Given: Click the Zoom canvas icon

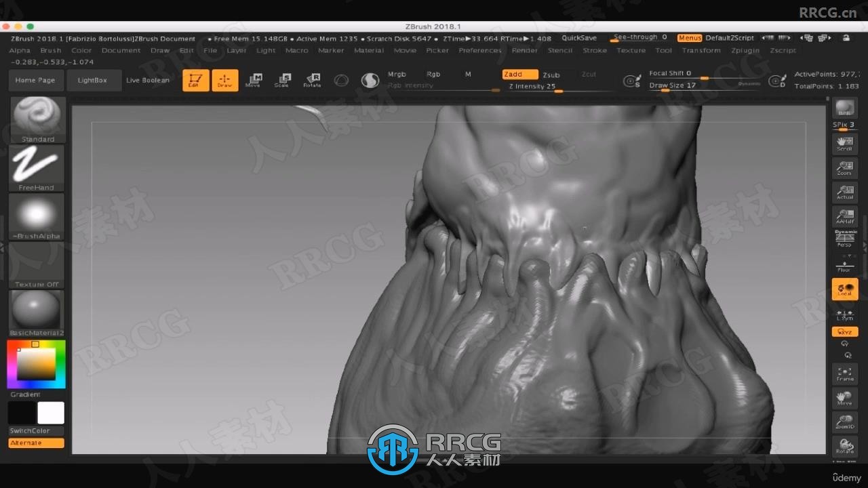Looking at the screenshot, I should (x=845, y=168).
